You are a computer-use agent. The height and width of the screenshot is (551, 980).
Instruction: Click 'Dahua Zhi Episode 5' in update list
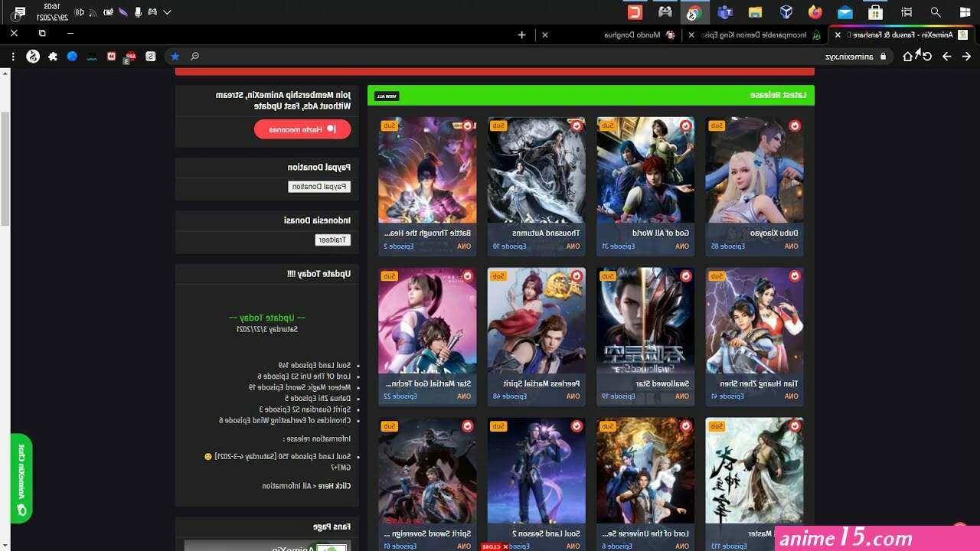[x=318, y=398]
